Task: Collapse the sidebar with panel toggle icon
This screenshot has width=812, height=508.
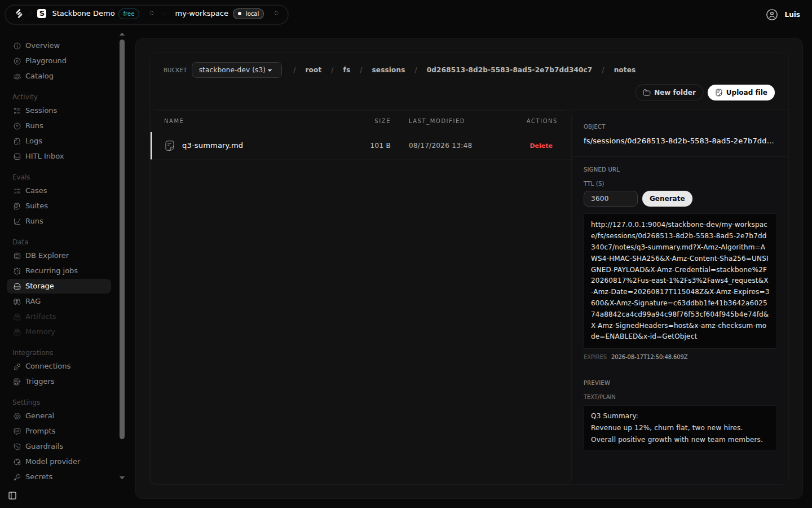Action: pos(12,496)
